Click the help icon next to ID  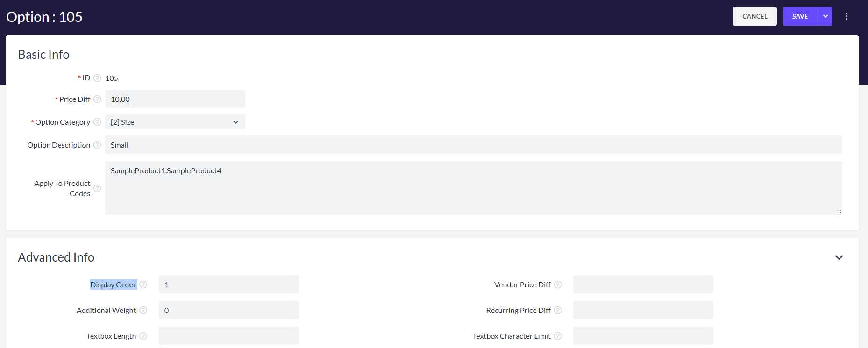97,78
